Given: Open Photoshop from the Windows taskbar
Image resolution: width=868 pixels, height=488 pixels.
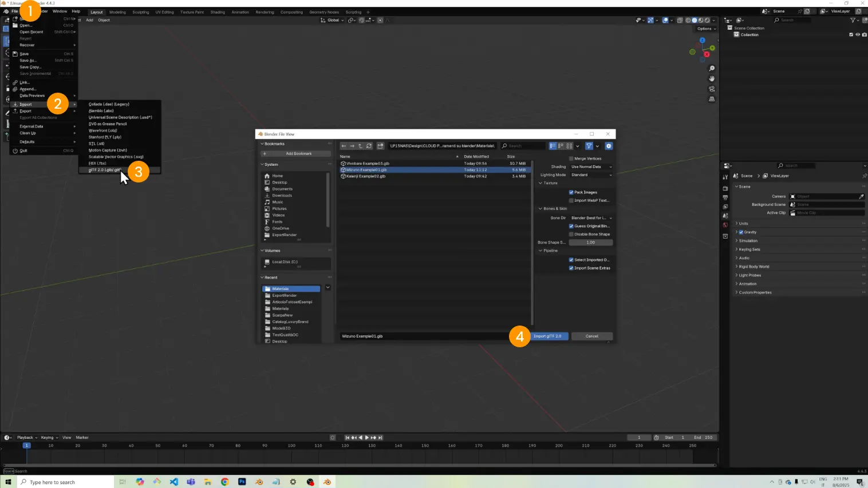Looking at the screenshot, I should [x=242, y=482].
